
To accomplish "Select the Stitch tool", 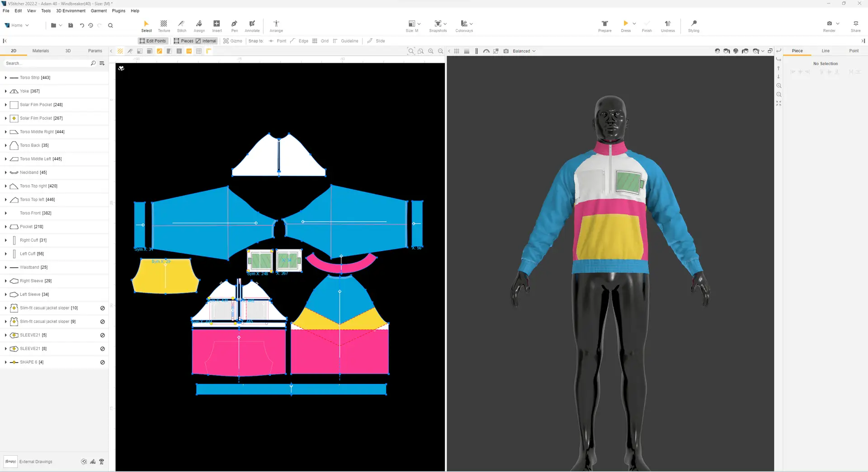I will pyautogui.click(x=181, y=25).
